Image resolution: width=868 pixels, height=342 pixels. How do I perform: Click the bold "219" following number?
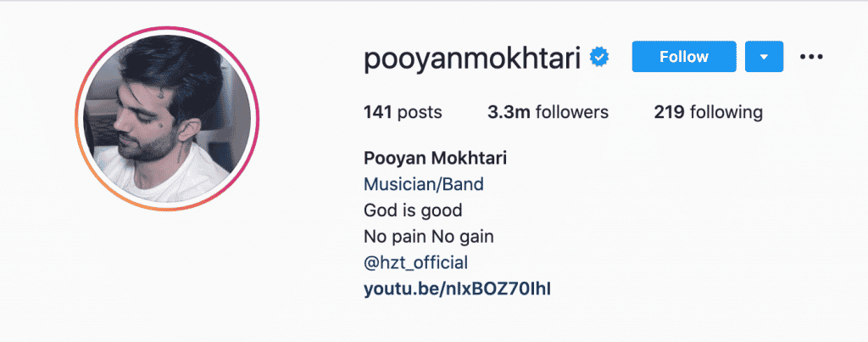click(x=670, y=112)
